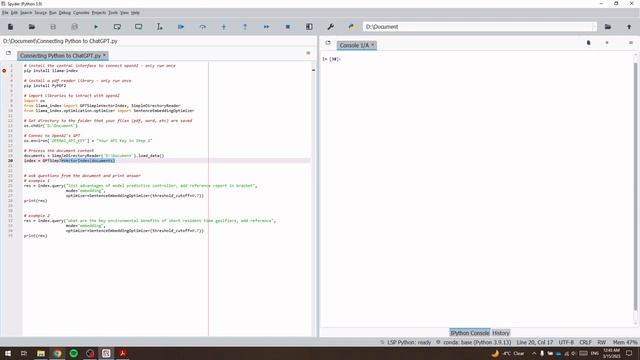Stop debugging with the square icon
Screen dimensions: 640x360
click(288, 27)
